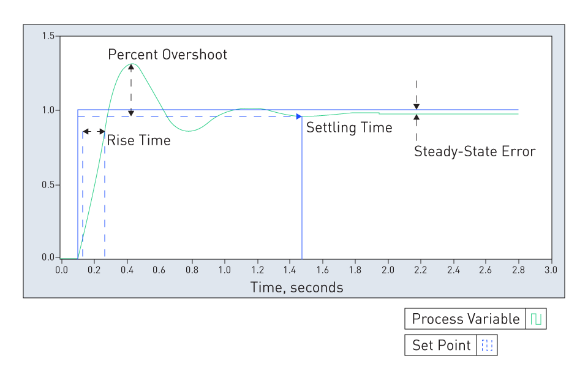The image size is (588, 380).
Task: Click the Percent Overshoot annotation text
Action: (x=167, y=55)
